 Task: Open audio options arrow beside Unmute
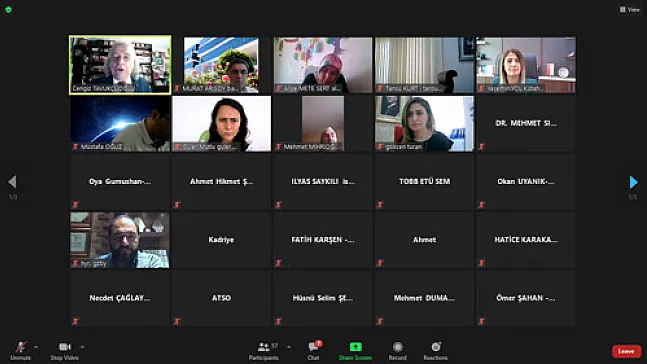point(36,347)
